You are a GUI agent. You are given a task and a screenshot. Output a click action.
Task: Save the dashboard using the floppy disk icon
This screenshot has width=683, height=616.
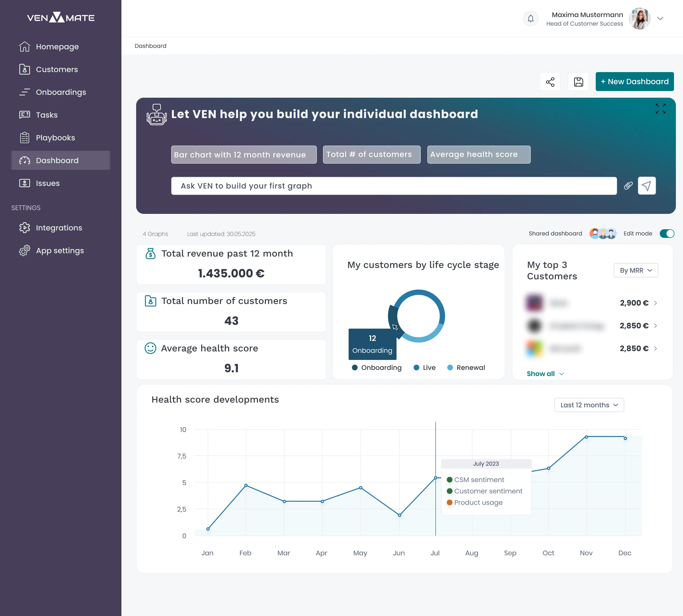click(578, 82)
